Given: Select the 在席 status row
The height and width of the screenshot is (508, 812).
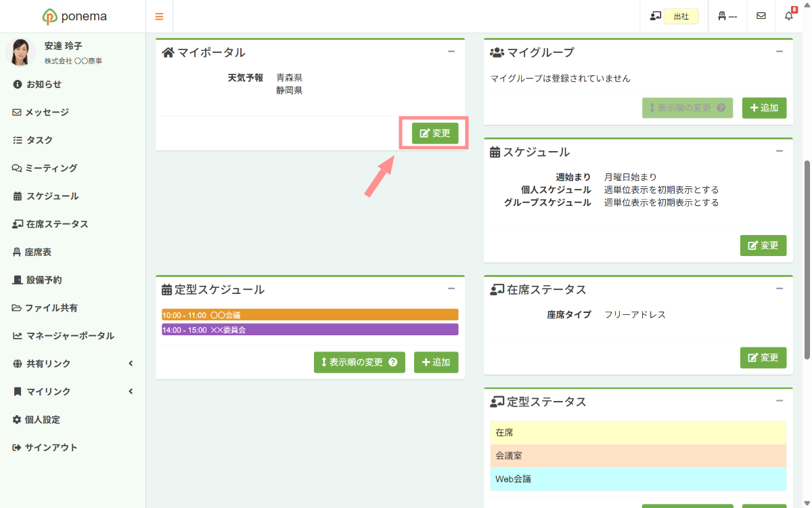Looking at the screenshot, I should pyautogui.click(x=638, y=432).
